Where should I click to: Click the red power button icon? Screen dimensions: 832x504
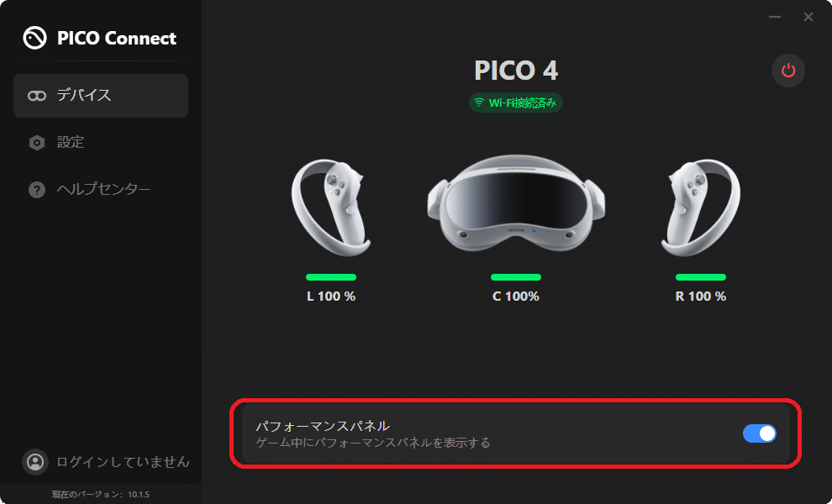click(788, 70)
